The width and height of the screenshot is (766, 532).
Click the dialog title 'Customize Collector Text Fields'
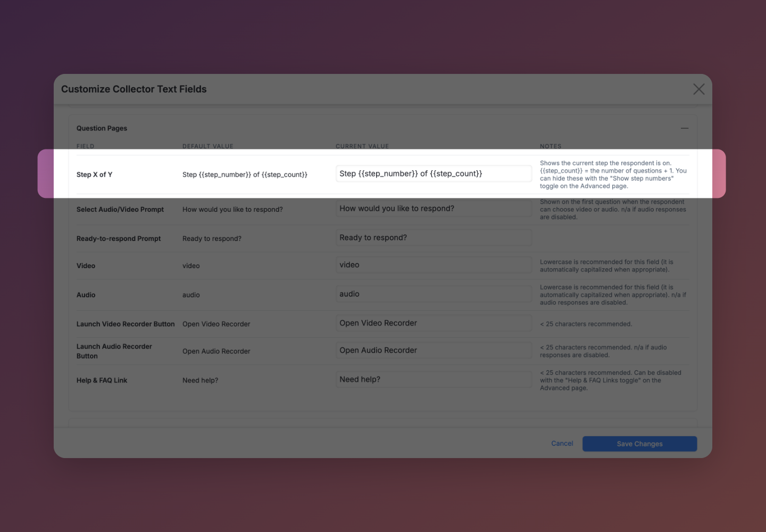pyautogui.click(x=134, y=89)
